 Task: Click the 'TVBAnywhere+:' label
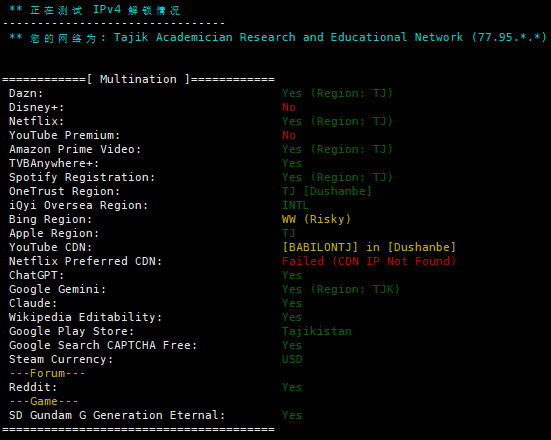(x=54, y=163)
